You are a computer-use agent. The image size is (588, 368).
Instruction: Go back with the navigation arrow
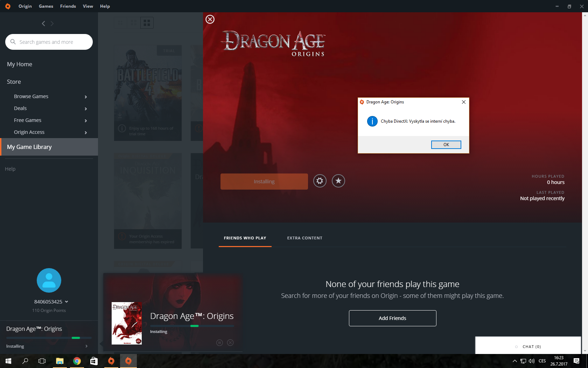tap(43, 23)
